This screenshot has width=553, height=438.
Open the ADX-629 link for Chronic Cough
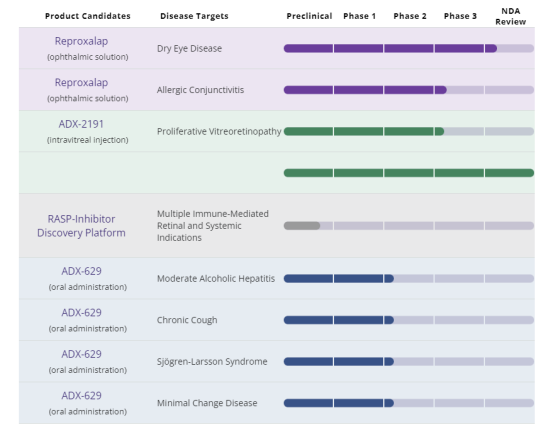point(81,313)
